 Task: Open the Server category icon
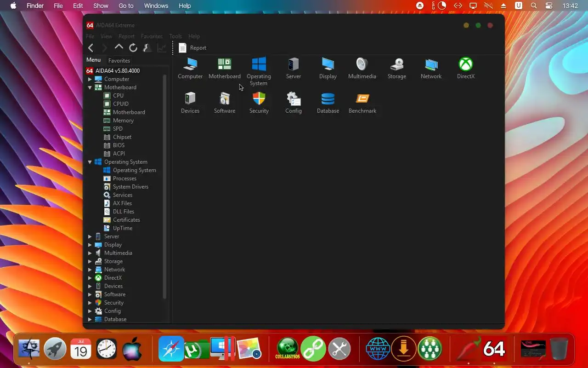pyautogui.click(x=294, y=64)
